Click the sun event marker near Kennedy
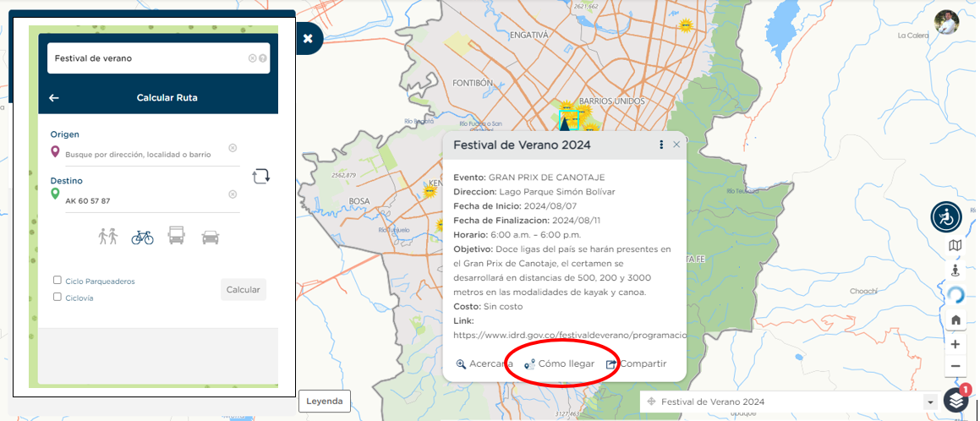980x421 pixels. tap(429, 191)
